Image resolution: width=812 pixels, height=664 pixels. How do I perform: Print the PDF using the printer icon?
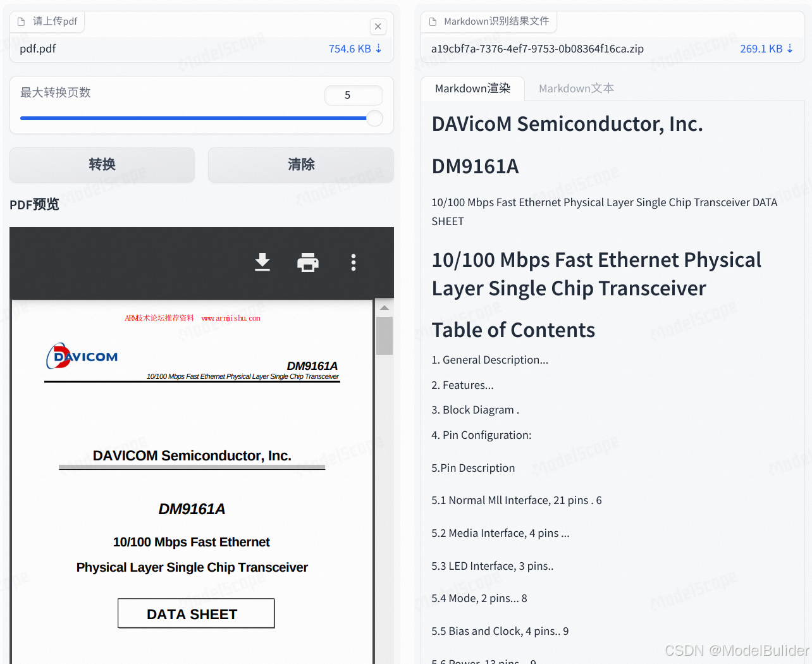click(308, 262)
